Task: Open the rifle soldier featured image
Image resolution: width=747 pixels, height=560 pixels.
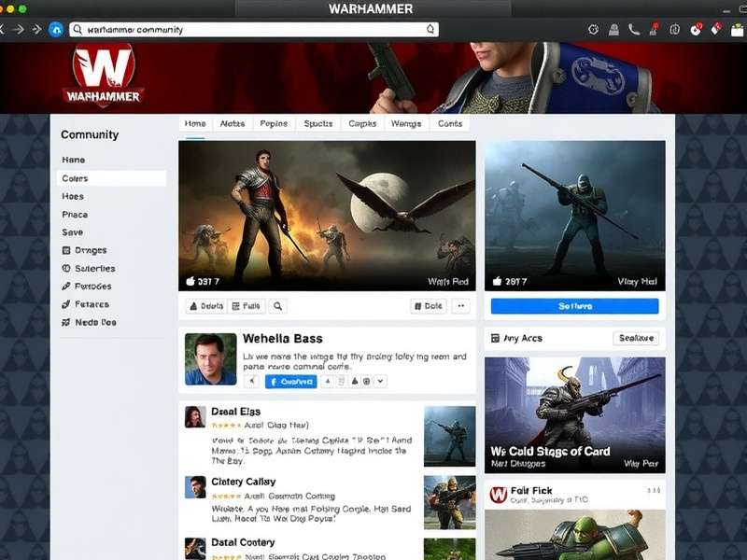Action: click(x=574, y=216)
